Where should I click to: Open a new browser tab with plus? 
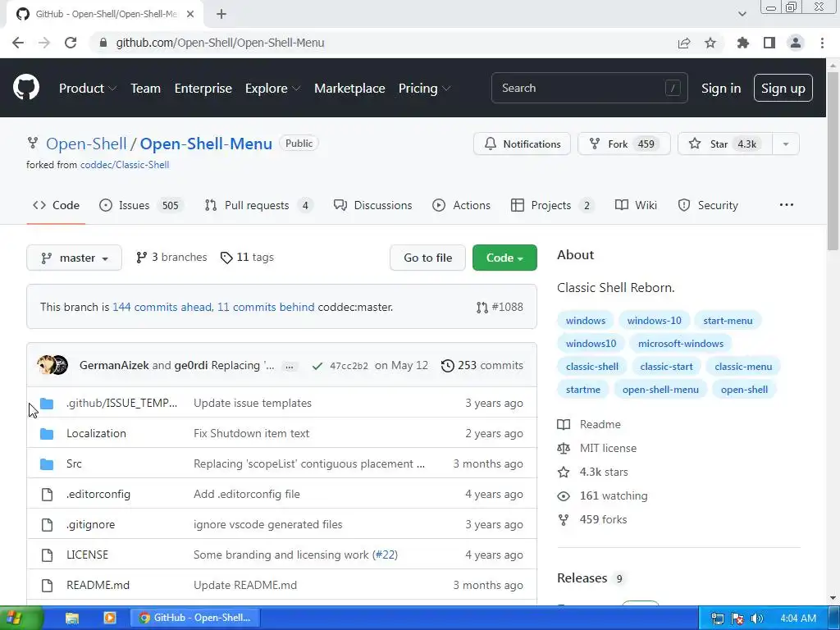point(221,15)
